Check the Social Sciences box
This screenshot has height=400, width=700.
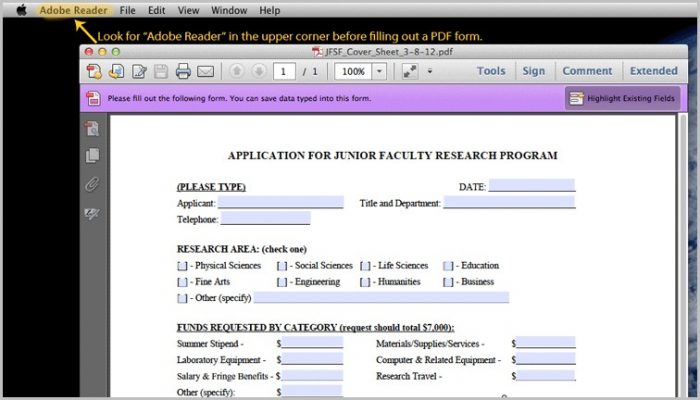[282, 266]
